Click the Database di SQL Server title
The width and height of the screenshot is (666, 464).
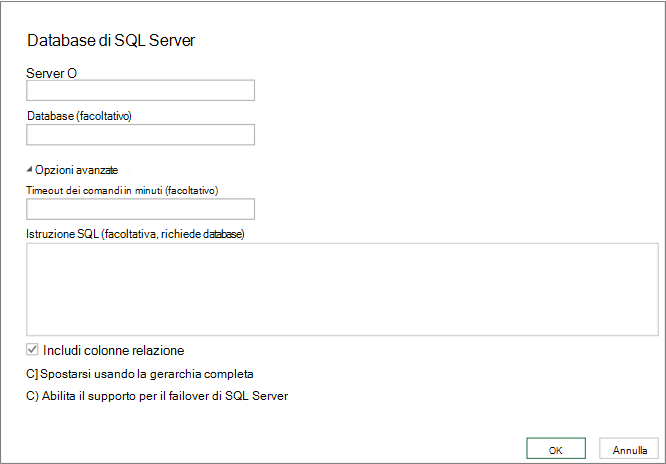pos(111,40)
